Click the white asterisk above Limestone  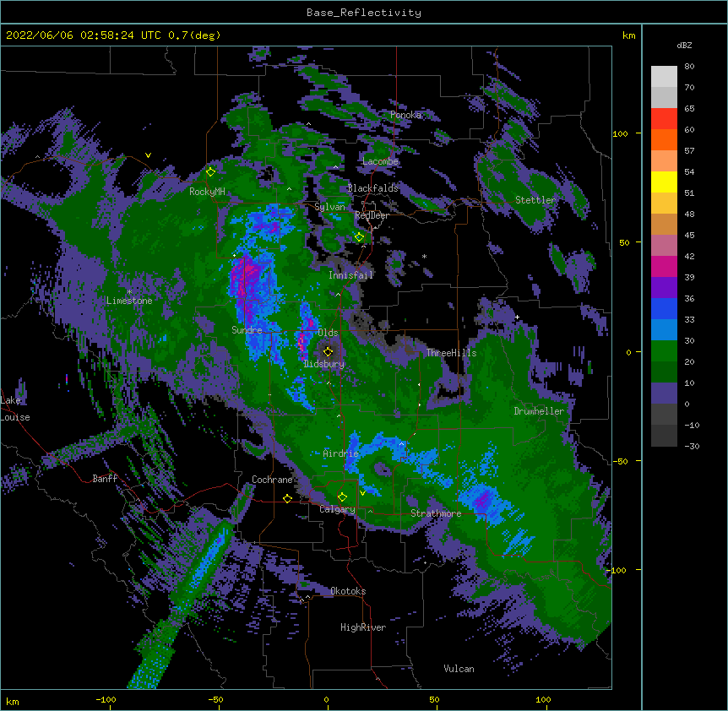[x=129, y=292]
